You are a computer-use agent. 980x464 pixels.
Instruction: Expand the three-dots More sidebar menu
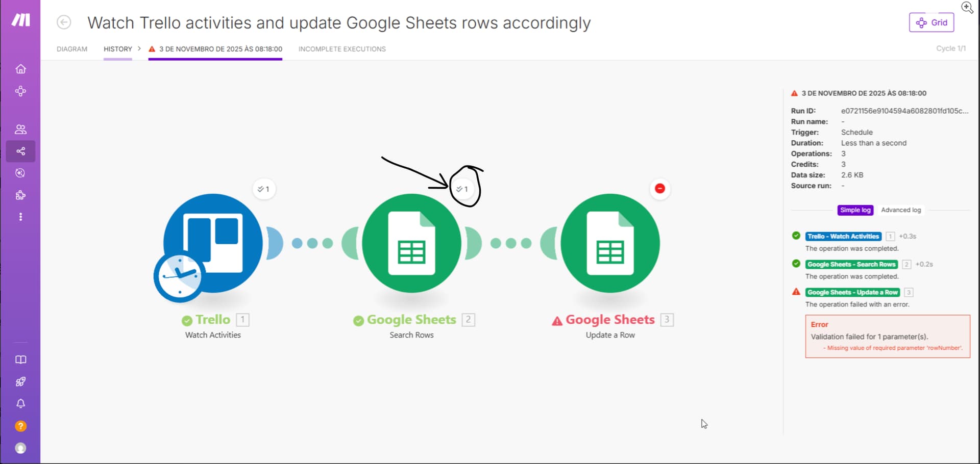[20, 217]
